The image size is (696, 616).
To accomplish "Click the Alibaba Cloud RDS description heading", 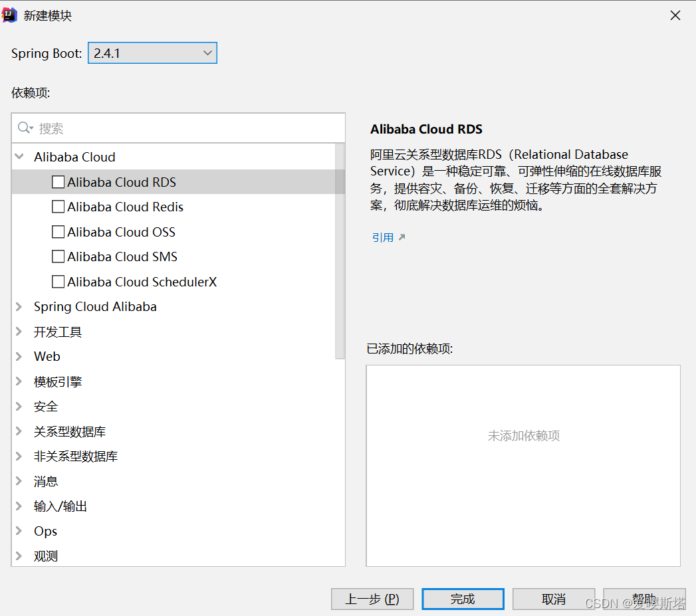I will tap(426, 129).
